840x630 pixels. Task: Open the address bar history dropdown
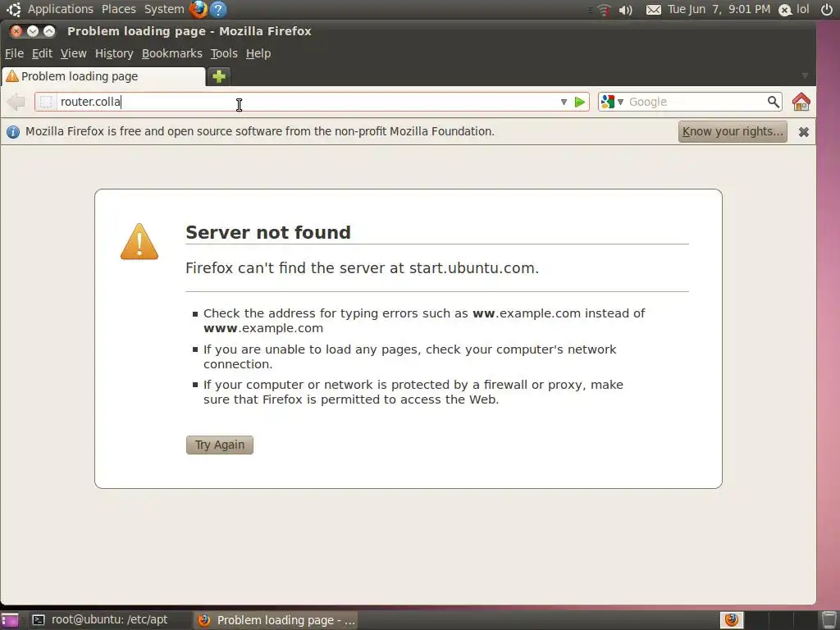coord(564,102)
